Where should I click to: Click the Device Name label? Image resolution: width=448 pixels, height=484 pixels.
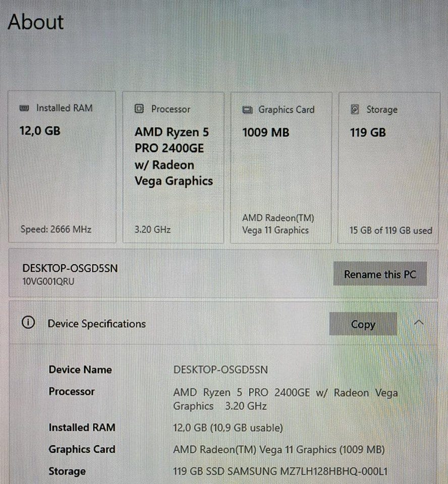tap(80, 370)
